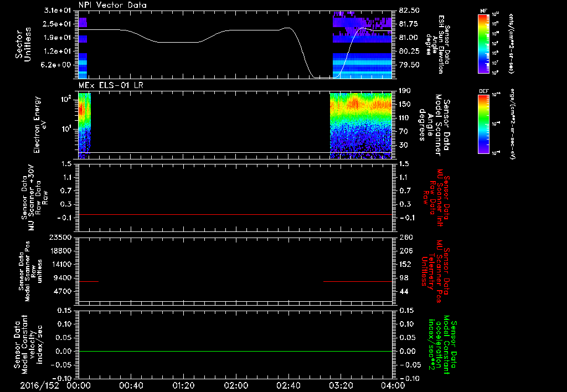Screen dimensions: 567x392
Task: Click the green constant velocity line
Action: point(235,351)
